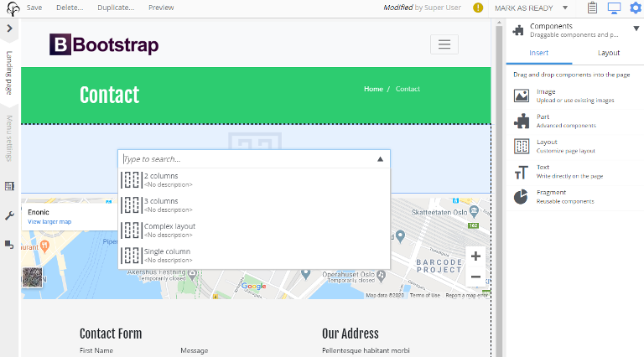Click MARK AS READY button
This screenshot has width=644, height=357.
coord(523,8)
